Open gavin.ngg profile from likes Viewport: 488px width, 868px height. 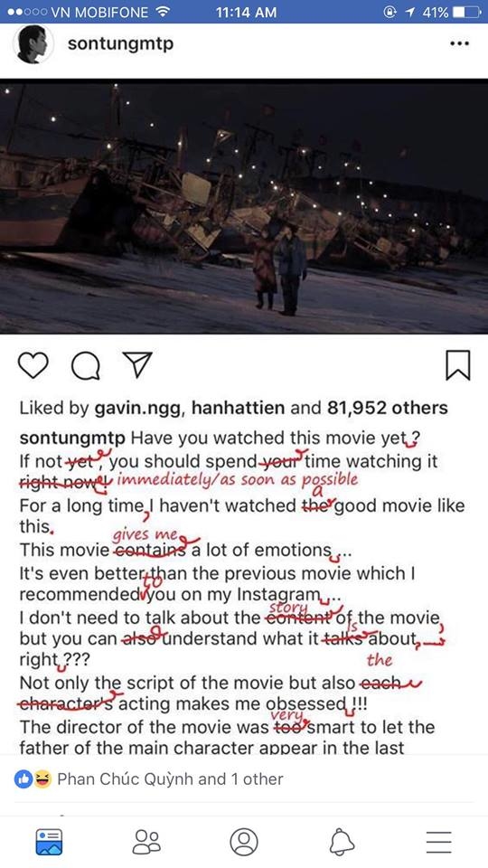coord(141,409)
